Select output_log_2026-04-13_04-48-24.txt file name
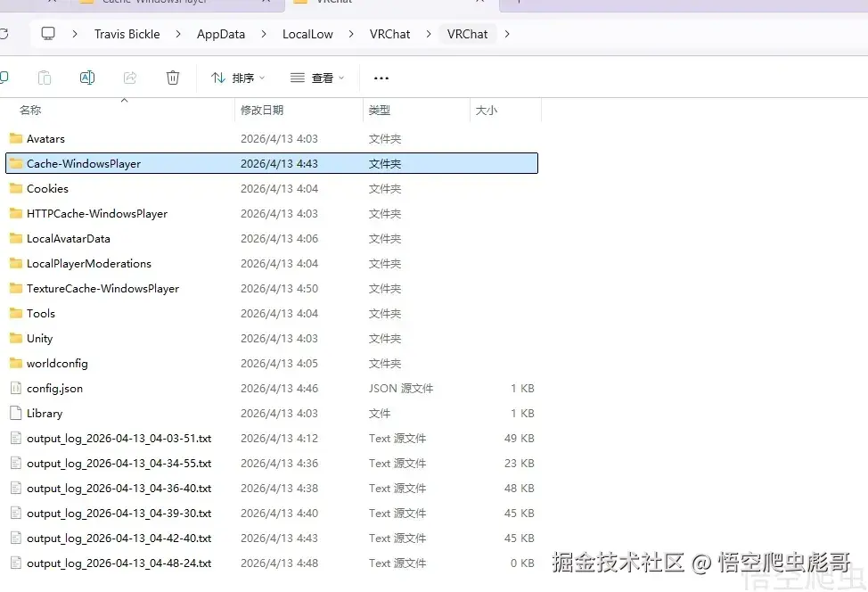The height and width of the screenshot is (592, 868). coord(119,563)
